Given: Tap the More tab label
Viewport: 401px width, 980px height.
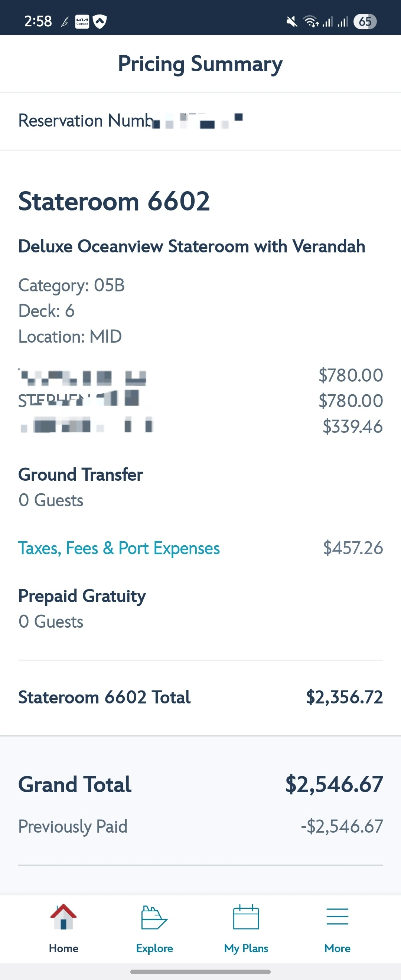Looking at the screenshot, I should (x=338, y=948).
